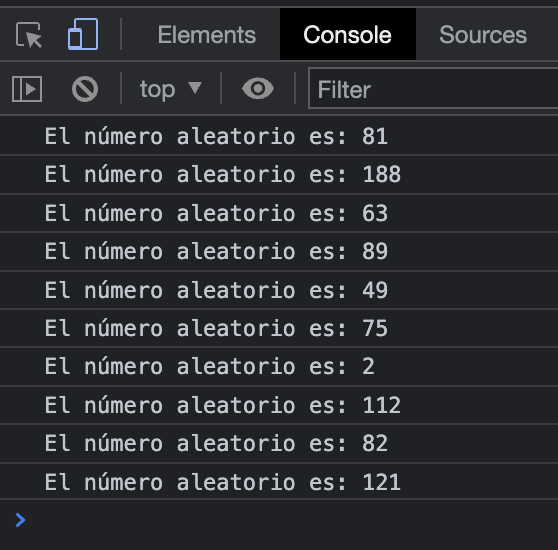The image size is (558, 550).
Task: Clear the console with the ban icon
Action: point(85,89)
